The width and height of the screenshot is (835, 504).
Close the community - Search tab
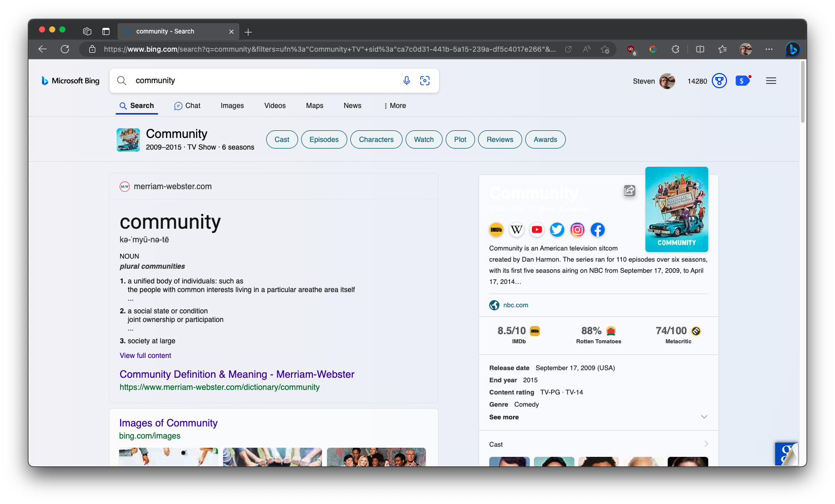coord(231,31)
